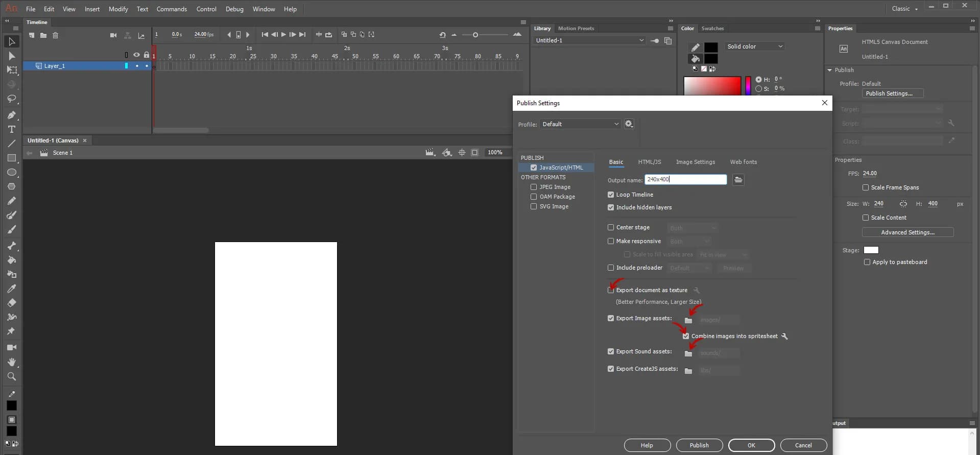Screen dimensions: 980x455
Task: Select the Text tool
Action: [x=12, y=129]
